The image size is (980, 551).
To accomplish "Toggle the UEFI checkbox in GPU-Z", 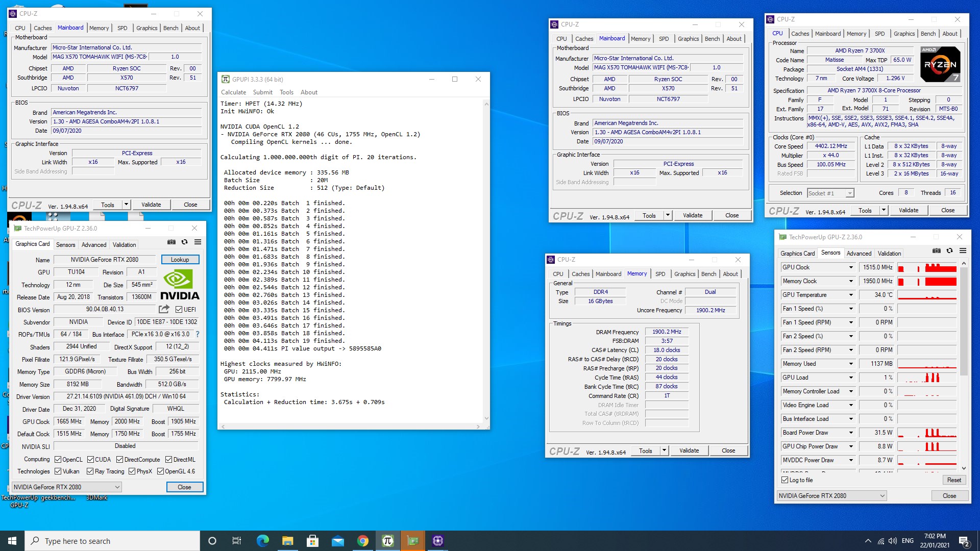I will tap(179, 309).
